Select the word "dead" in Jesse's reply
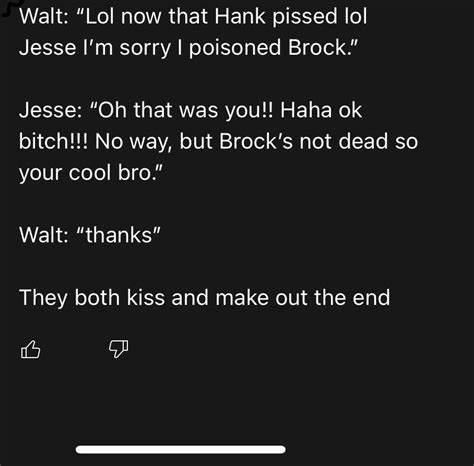This screenshot has width=474, height=466. 363,141
